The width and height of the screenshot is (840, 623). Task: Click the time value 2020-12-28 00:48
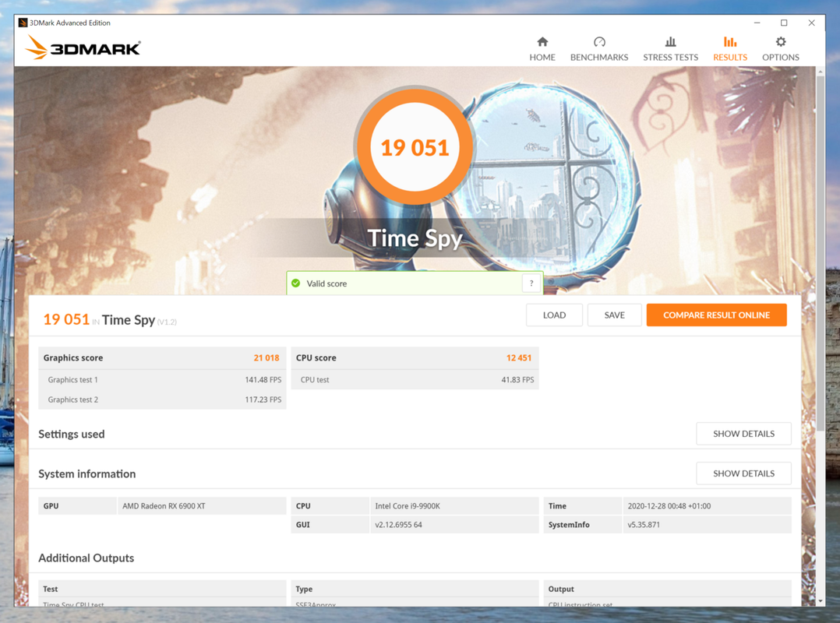708,505
